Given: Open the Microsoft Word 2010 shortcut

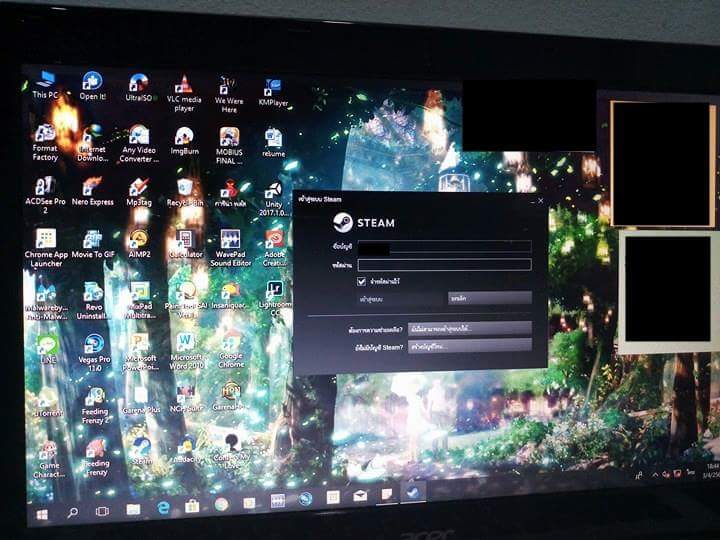Looking at the screenshot, I should pyautogui.click(x=186, y=352).
